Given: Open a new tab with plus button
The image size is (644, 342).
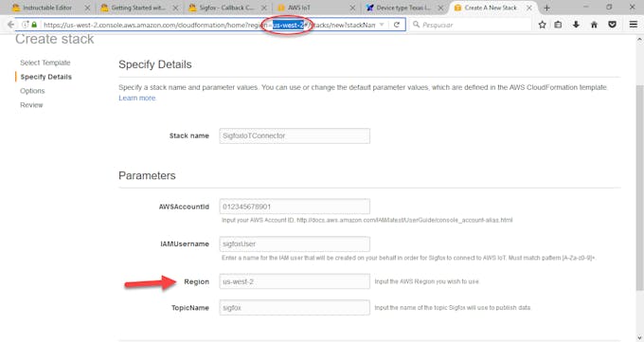Looking at the screenshot, I should [546, 8].
